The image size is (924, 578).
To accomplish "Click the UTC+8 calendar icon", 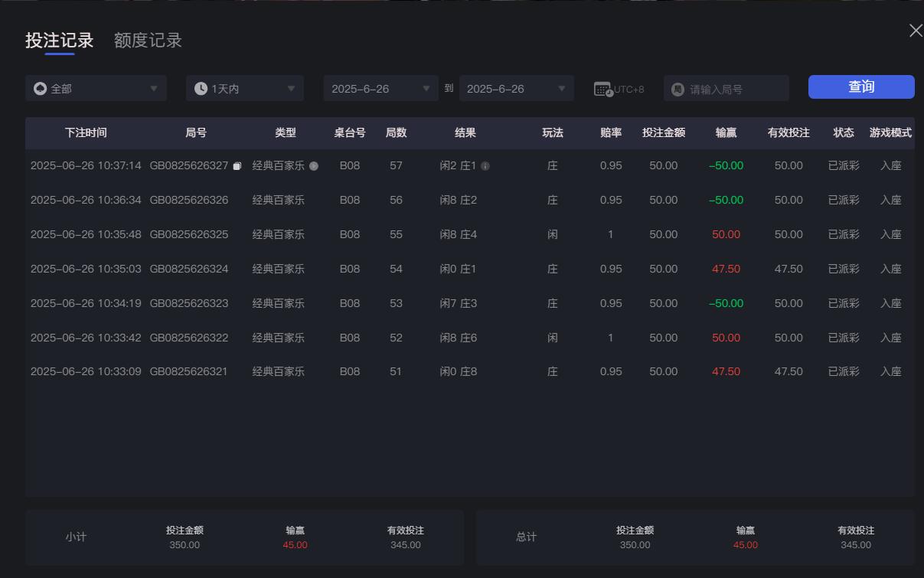I will click(x=604, y=88).
